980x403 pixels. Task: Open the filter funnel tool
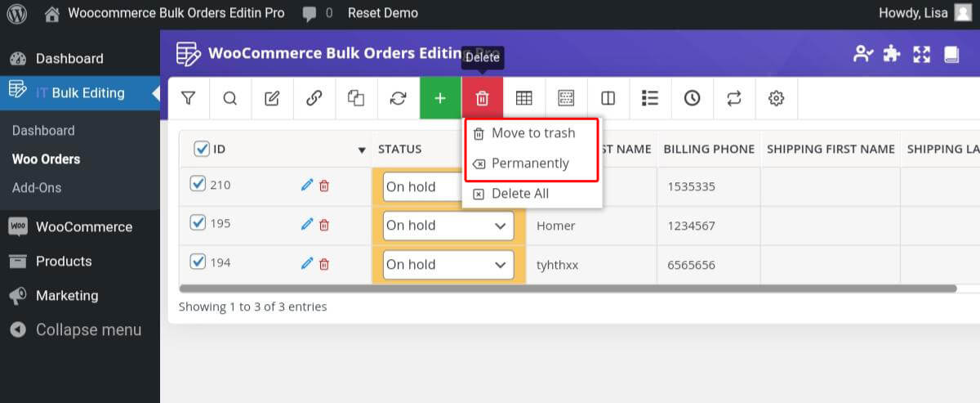coord(189,98)
